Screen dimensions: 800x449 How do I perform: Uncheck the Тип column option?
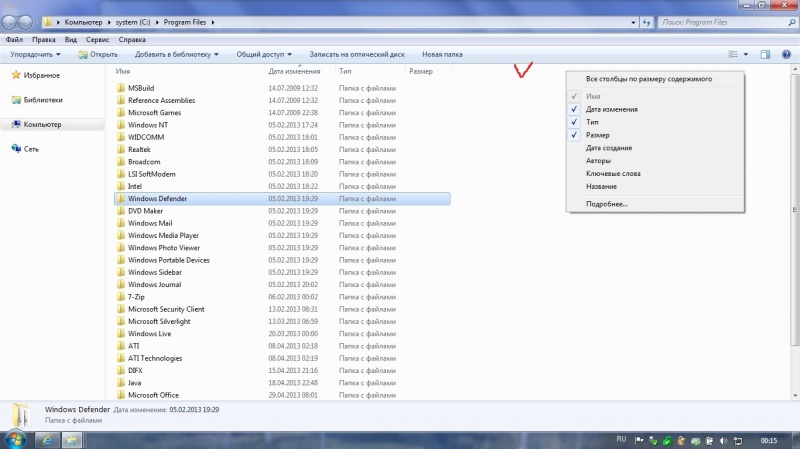(x=574, y=122)
